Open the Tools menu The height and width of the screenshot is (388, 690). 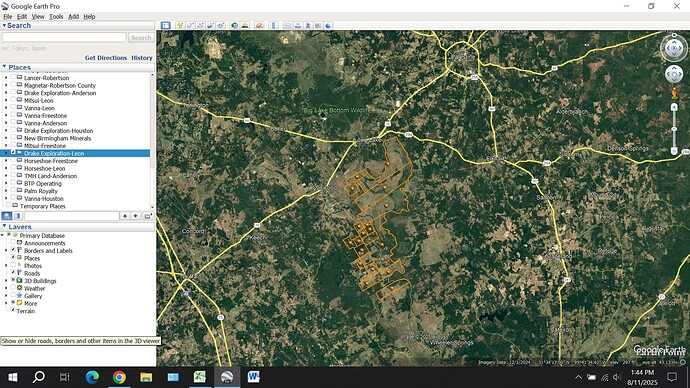point(56,16)
